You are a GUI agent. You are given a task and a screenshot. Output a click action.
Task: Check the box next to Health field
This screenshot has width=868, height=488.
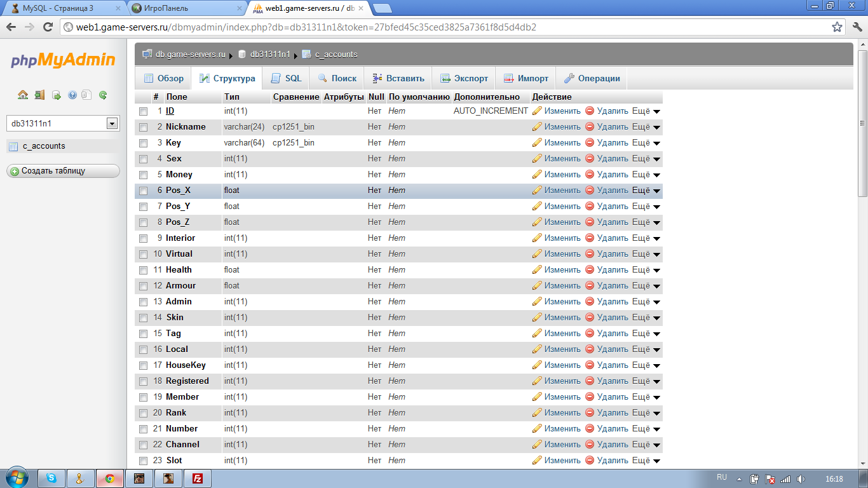(x=144, y=270)
